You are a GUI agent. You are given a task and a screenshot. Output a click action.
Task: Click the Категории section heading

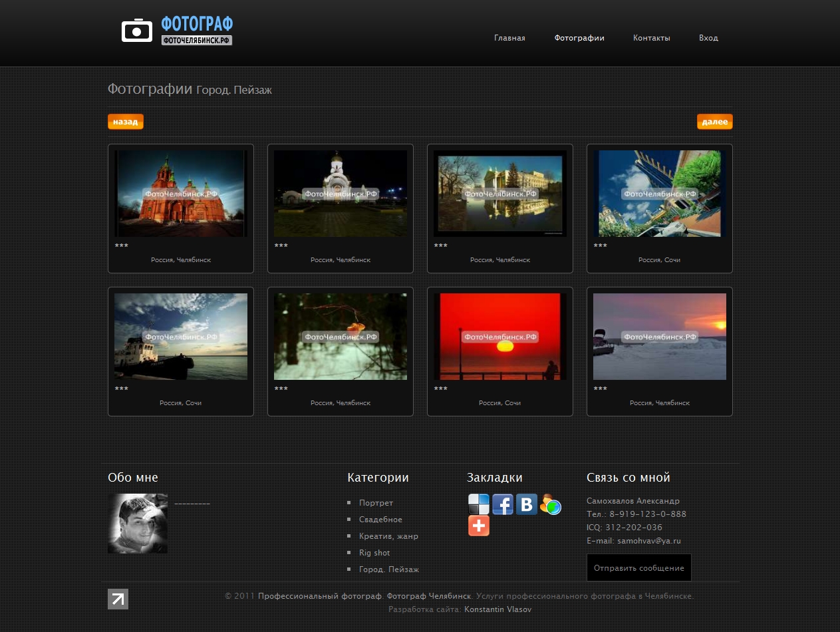pyautogui.click(x=378, y=478)
